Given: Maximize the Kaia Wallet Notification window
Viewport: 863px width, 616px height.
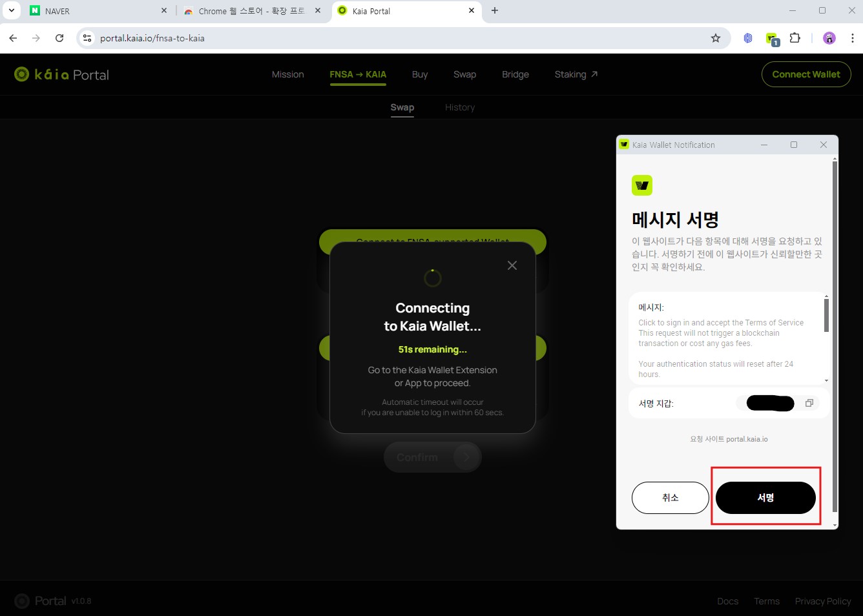Looking at the screenshot, I should click(794, 145).
